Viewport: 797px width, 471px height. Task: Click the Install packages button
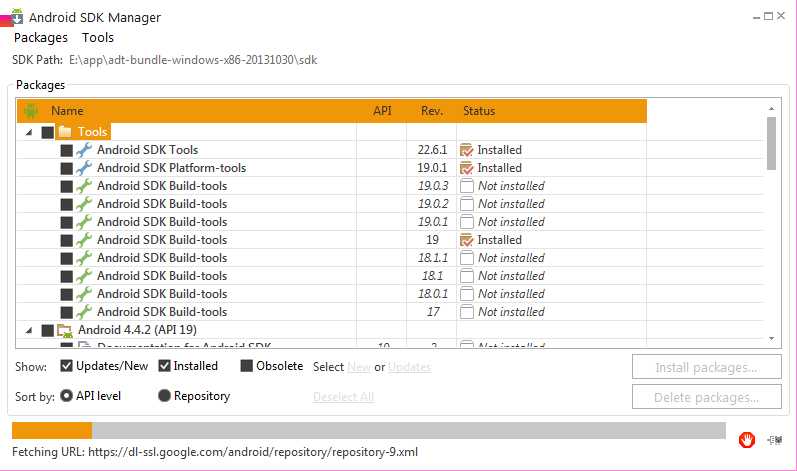tap(707, 367)
